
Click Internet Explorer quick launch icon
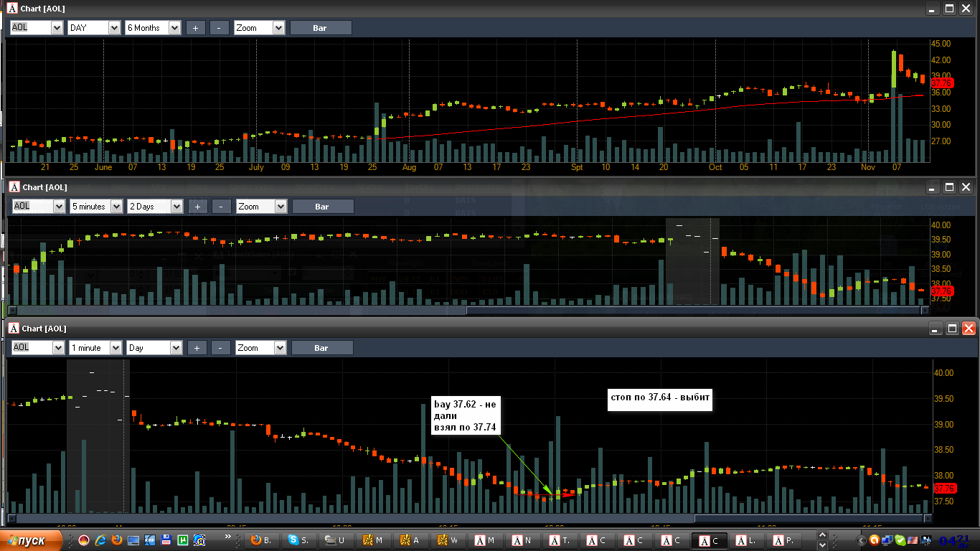pyautogui.click(x=100, y=540)
